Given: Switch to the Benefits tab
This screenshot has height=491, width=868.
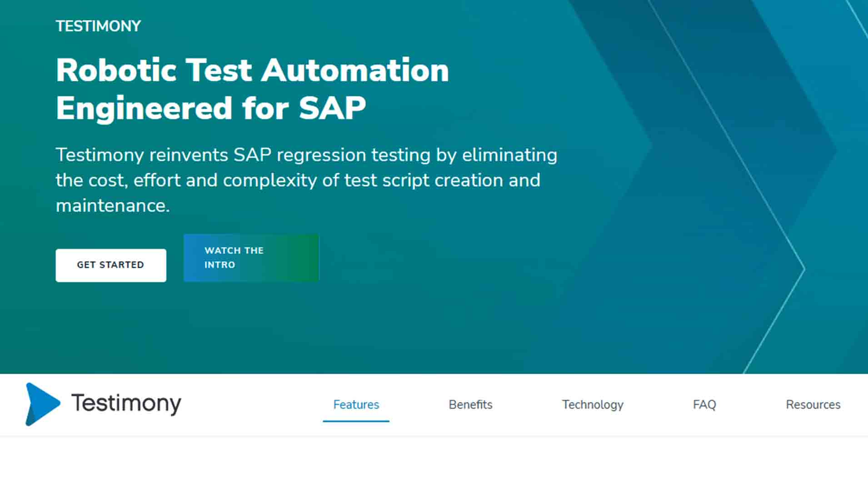Looking at the screenshot, I should 470,405.
